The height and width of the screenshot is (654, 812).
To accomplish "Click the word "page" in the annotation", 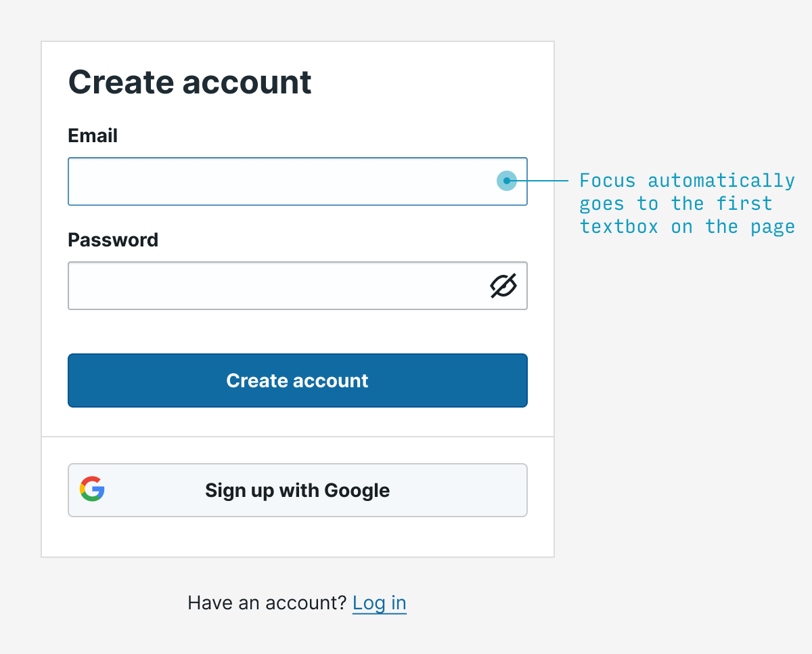I will click(773, 226).
